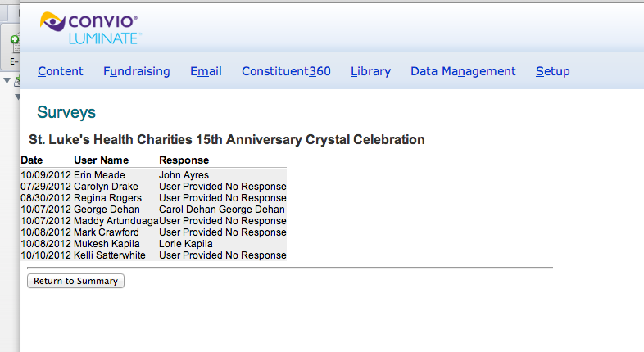Screen dimensions: 644x352
Task: Click the Convio Luminate logo
Action: coord(91,28)
